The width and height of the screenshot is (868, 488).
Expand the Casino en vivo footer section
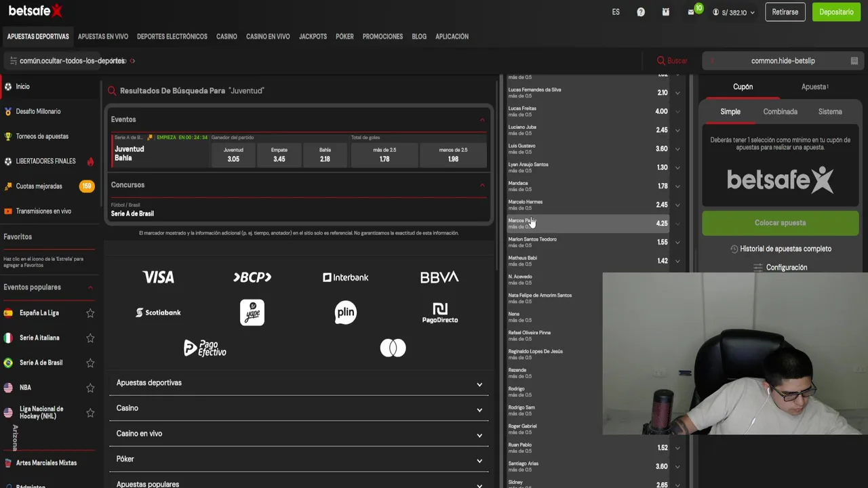[299, 434]
